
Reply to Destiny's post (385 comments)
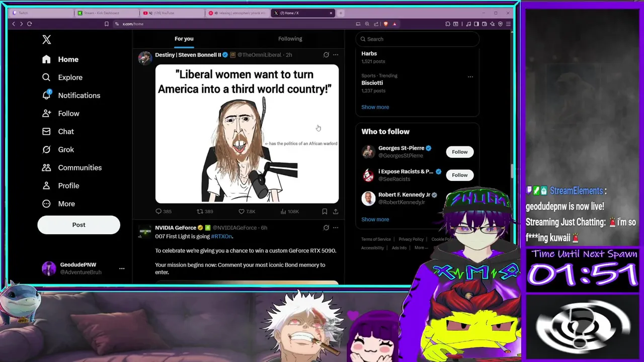(x=164, y=212)
